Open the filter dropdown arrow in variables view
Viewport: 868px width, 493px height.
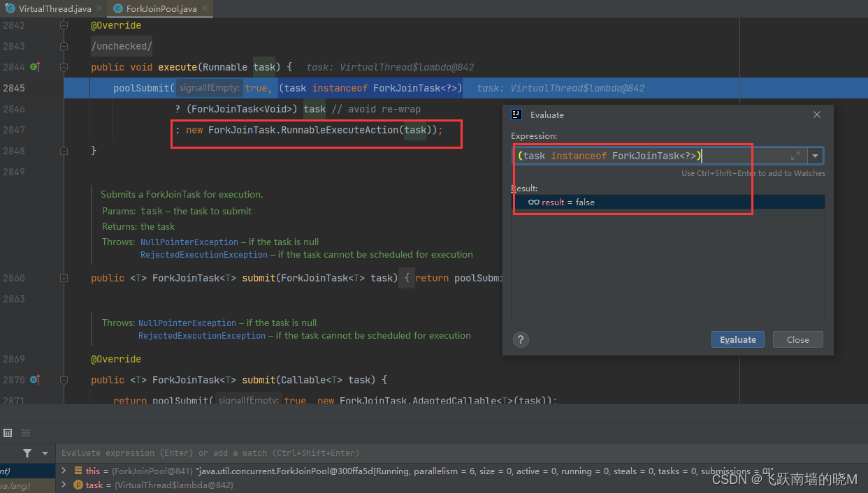45,452
